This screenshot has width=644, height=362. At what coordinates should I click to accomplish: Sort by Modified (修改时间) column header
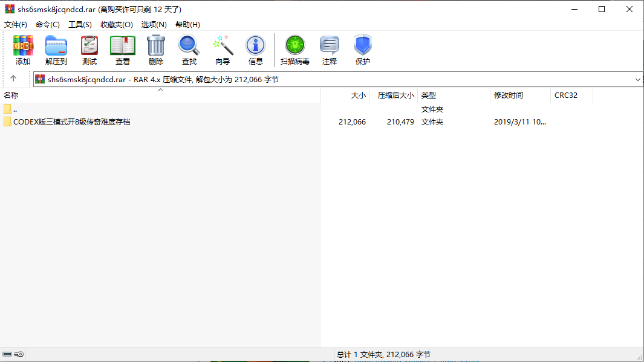[521, 95]
